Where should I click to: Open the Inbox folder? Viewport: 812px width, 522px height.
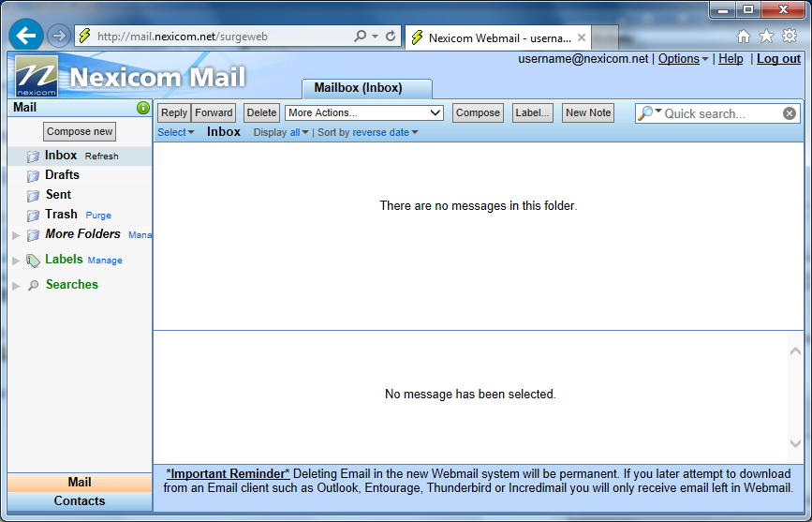pos(61,155)
